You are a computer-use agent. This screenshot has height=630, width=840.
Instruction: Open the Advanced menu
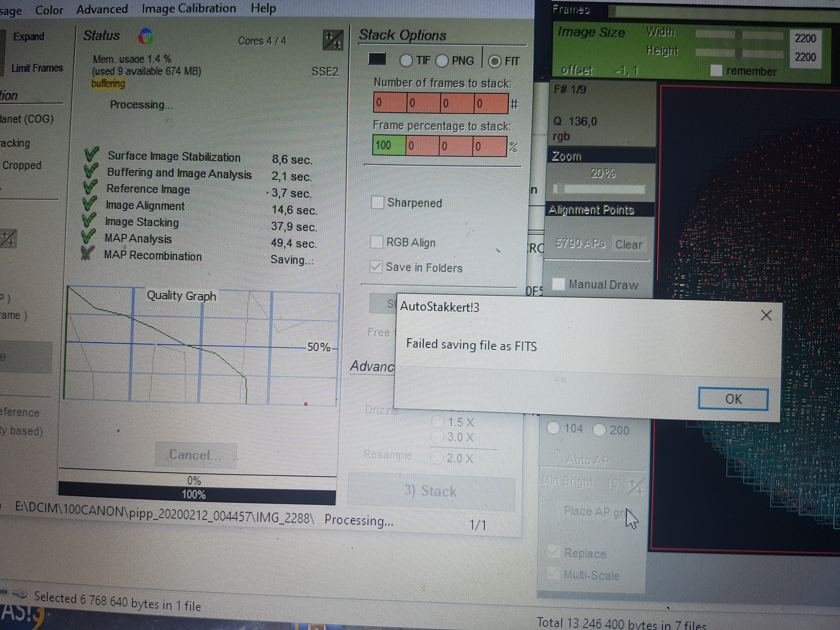[x=102, y=9]
